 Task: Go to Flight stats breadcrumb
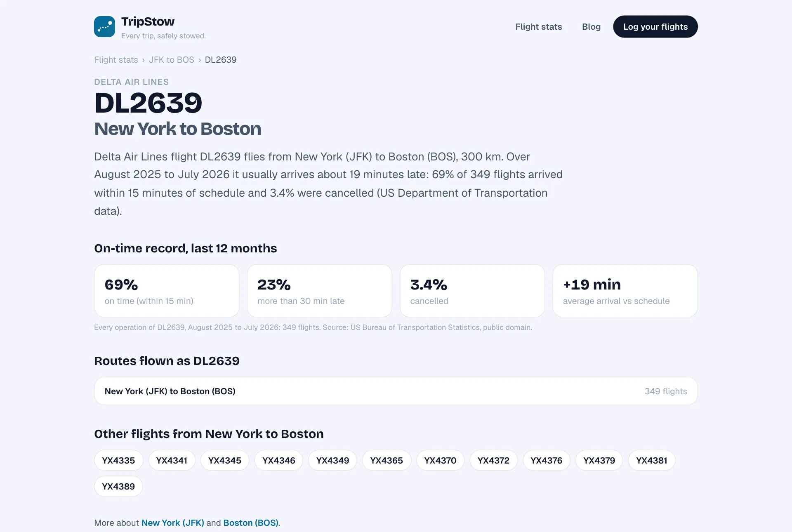point(116,60)
